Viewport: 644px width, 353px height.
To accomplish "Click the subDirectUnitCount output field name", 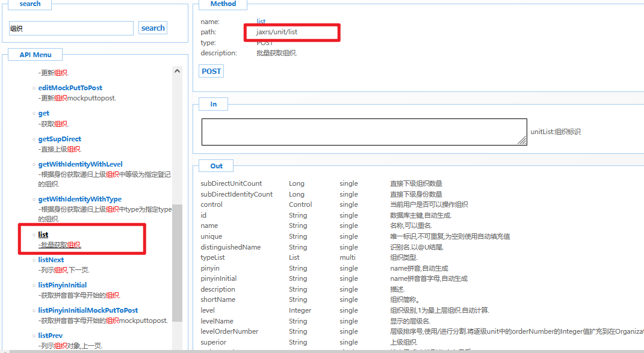I will 231,183.
